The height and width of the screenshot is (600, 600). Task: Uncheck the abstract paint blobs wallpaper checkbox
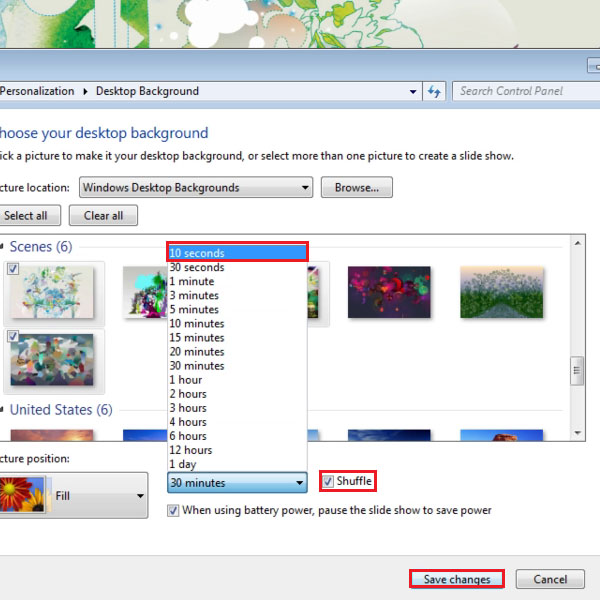pyautogui.click(x=13, y=337)
